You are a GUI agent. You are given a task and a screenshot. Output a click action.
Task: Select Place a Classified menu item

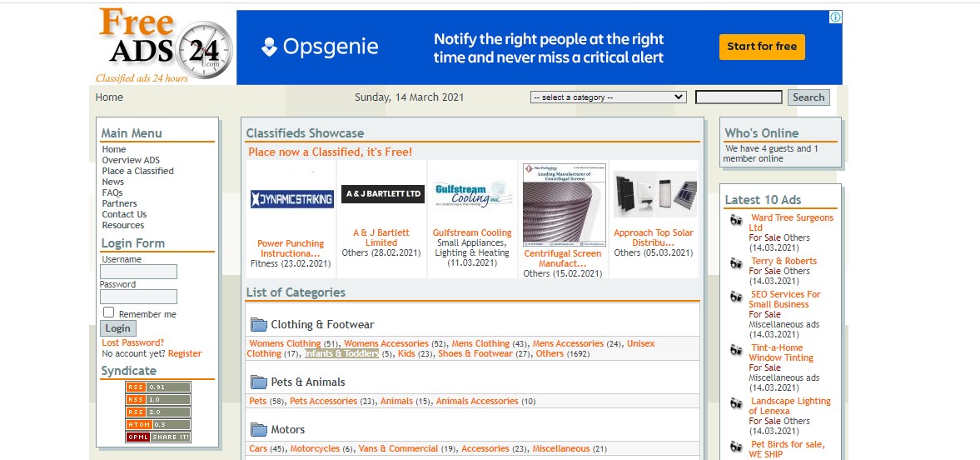click(137, 171)
